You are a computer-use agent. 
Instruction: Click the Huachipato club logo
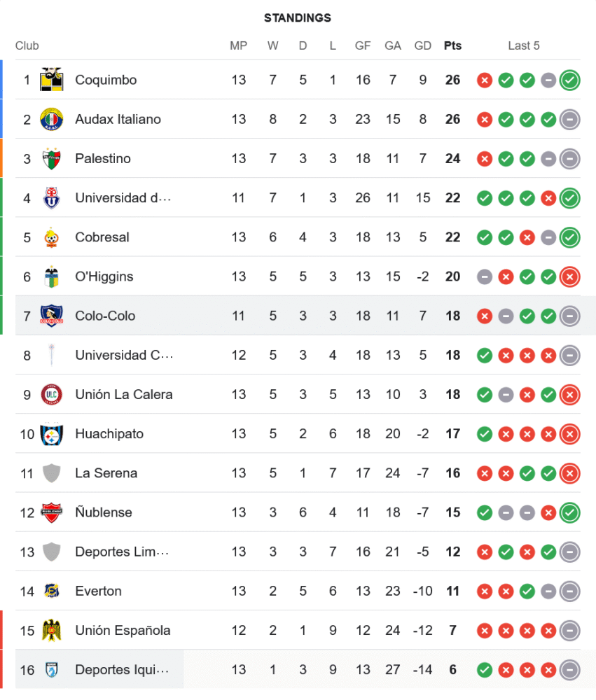52,434
